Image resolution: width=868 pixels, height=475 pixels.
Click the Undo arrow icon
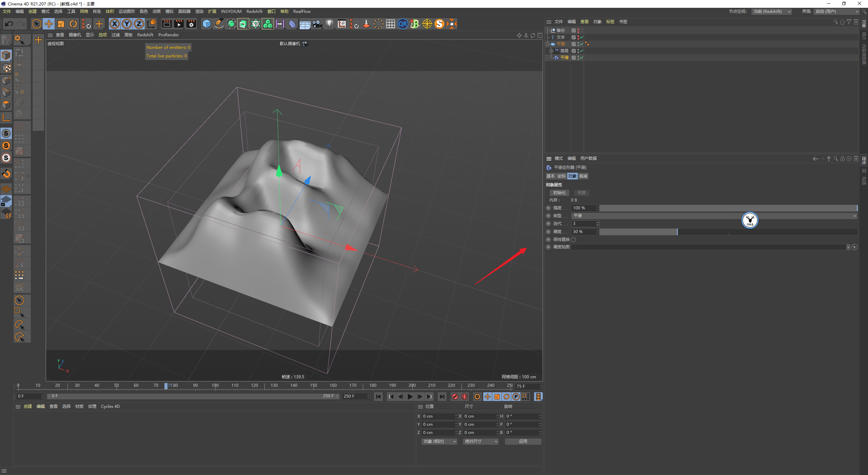(9, 24)
